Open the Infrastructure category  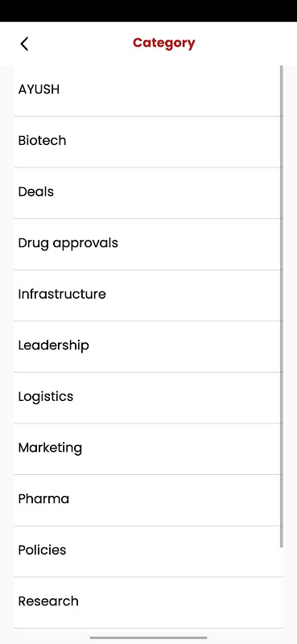click(148, 295)
